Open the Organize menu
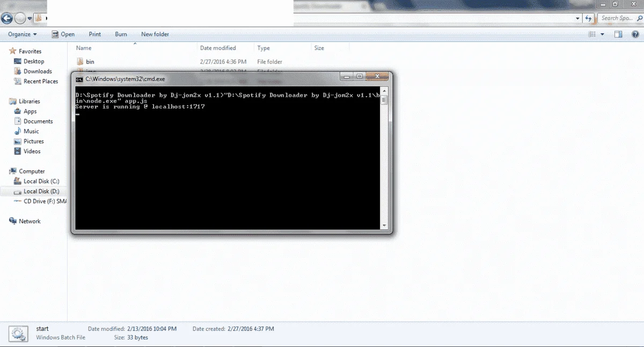 pos(23,34)
